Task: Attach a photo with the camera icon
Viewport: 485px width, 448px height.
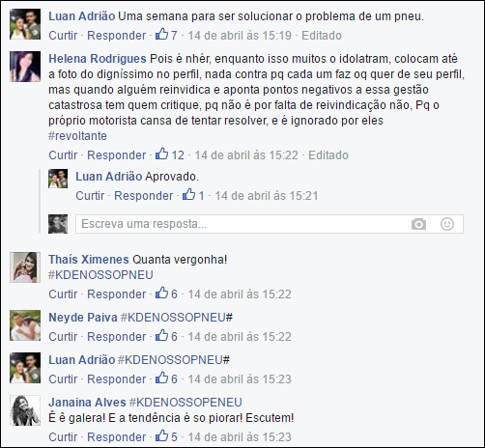Action: tap(418, 224)
